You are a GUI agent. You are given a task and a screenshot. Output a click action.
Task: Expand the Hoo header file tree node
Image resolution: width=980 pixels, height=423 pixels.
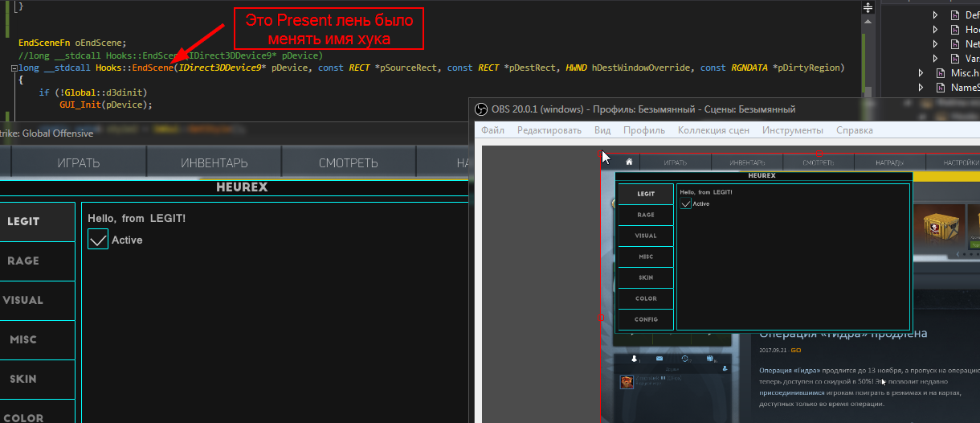click(936, 30)
